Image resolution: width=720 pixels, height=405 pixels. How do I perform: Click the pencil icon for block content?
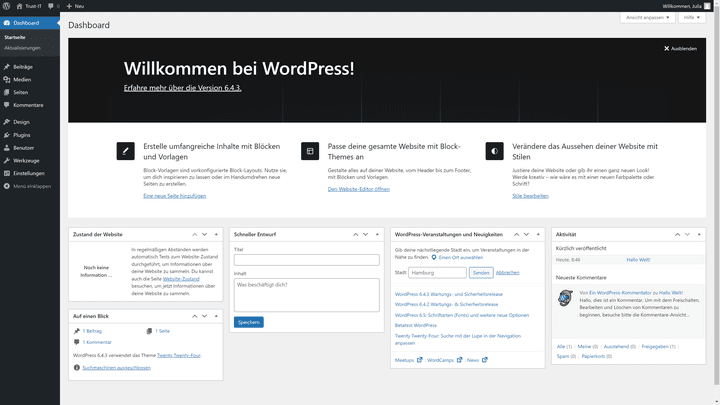[x=125, y=151]
